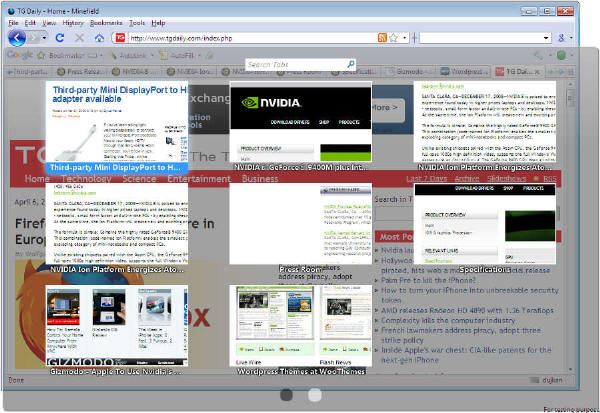Image resolution: width=600 pixels, height=413 pixels.
Task: Click the Google search engine icon right of the search box
Action: click(561, 38)
